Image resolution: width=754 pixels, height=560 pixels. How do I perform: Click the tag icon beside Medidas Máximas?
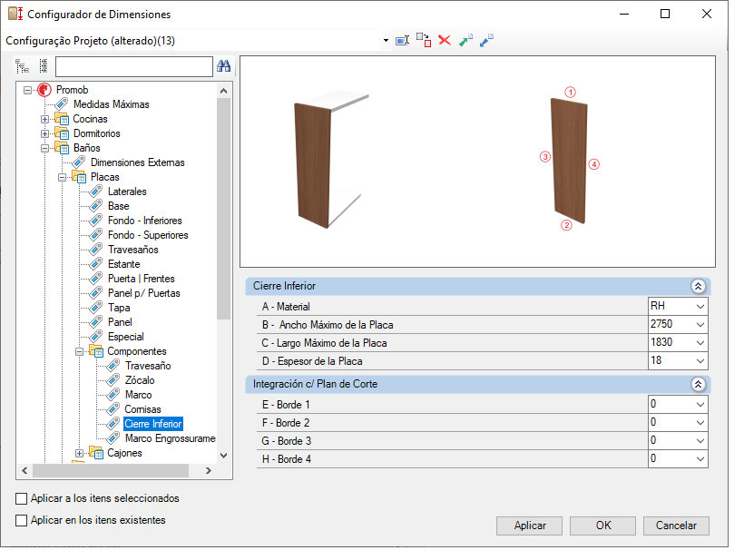(x=62, y=103)
